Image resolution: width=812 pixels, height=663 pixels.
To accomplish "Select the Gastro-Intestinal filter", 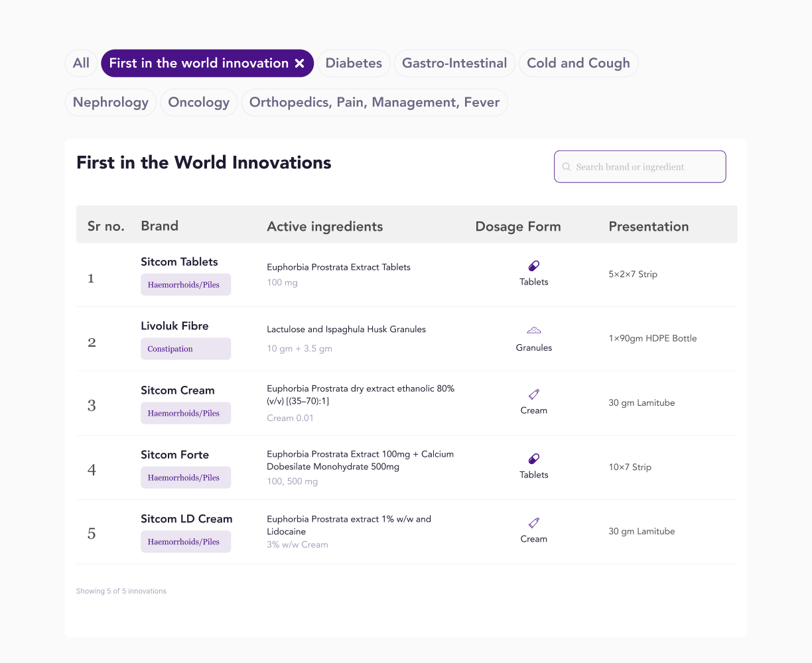I will pos(454,64).
